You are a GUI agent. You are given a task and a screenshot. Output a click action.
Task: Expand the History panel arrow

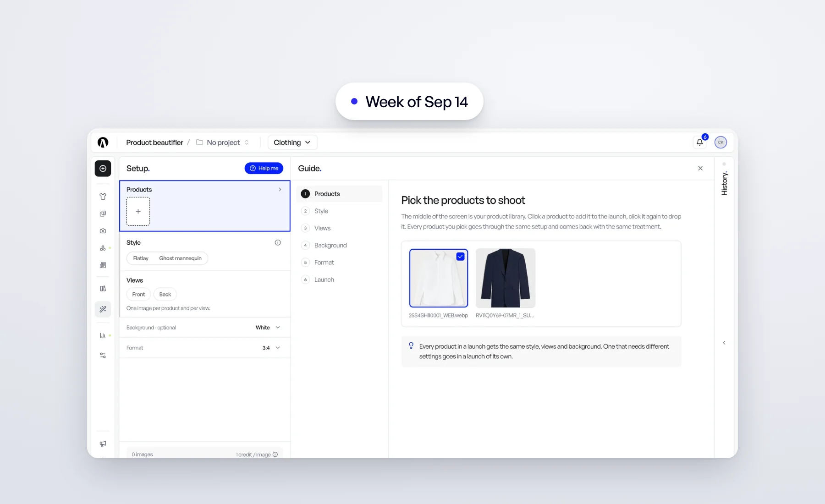pos(724,343)
